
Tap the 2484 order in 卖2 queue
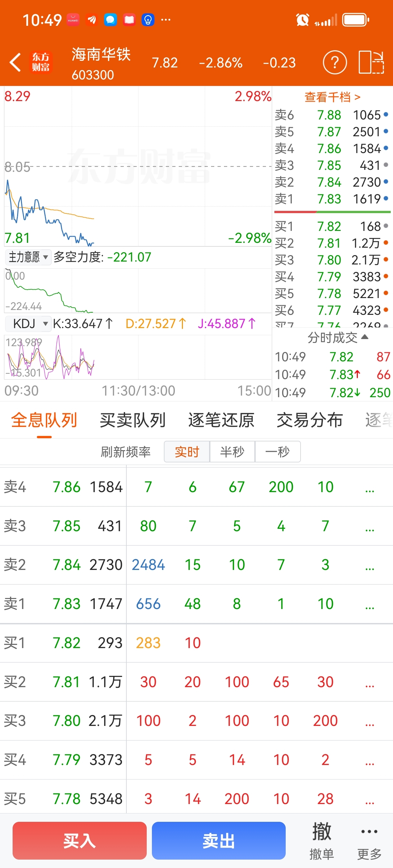pos(148,565)
